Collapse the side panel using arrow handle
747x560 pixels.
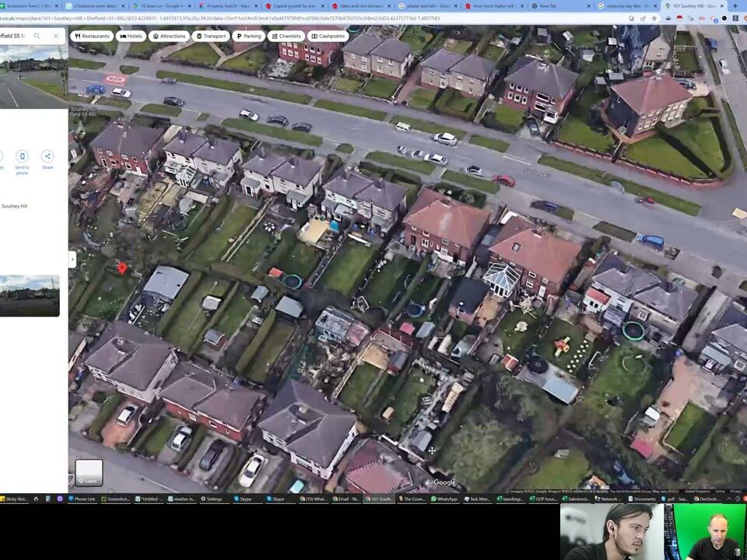click(72, 260)
